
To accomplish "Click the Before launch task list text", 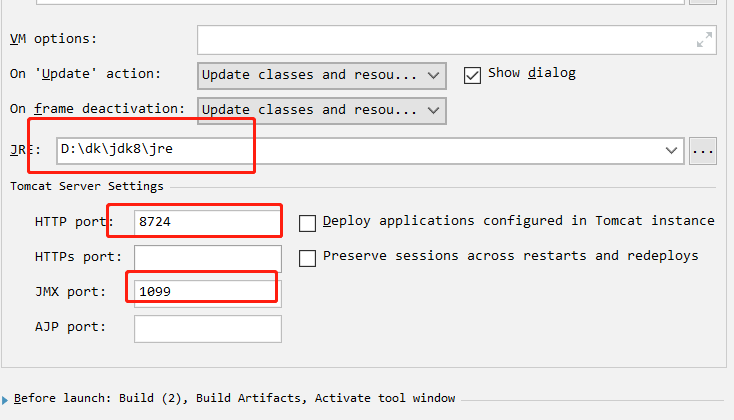I will coord(235,398).
